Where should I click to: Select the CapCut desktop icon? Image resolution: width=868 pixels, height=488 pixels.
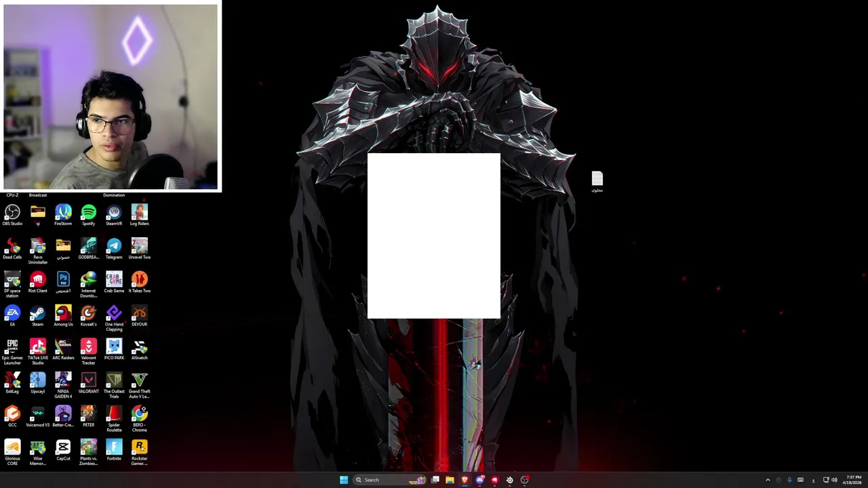click(63, 450)
